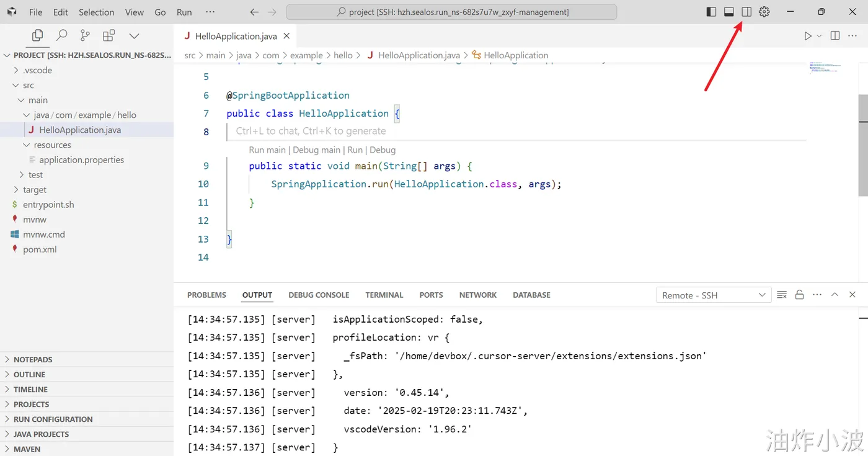Clear the output with the clear icon

click(x=782, y=295)
